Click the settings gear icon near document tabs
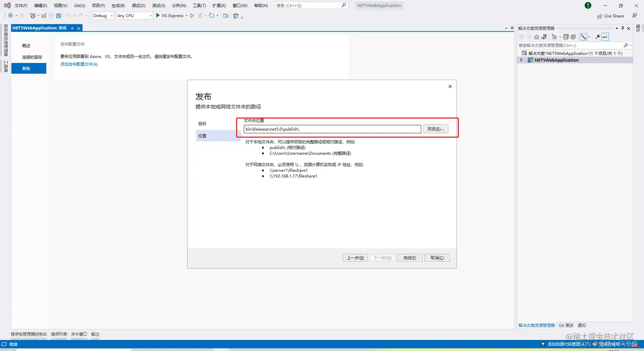Viewport: 644px width, 351px height. pyautogui.click(x=512, y=28)
